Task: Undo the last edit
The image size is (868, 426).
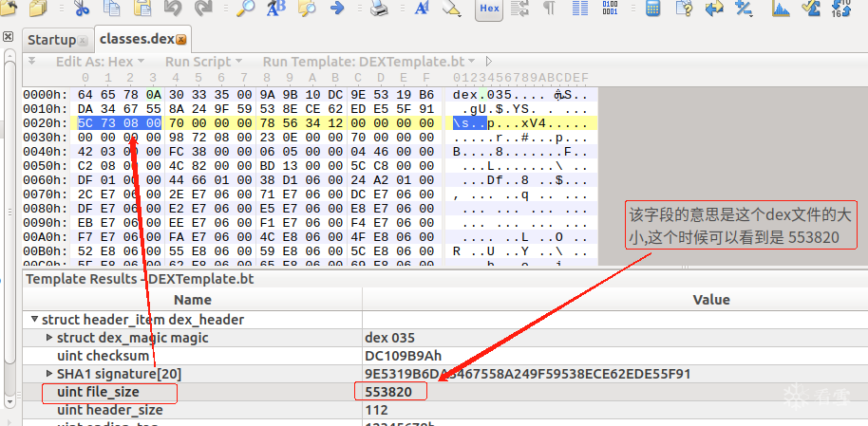Action: [x=173, y=8]
